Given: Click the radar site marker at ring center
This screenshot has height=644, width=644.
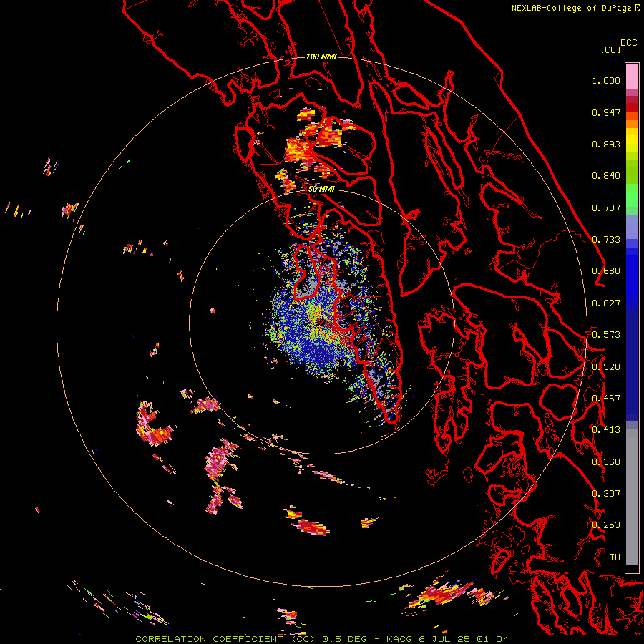Looking at the screenshot, I should tap(321, 321).
